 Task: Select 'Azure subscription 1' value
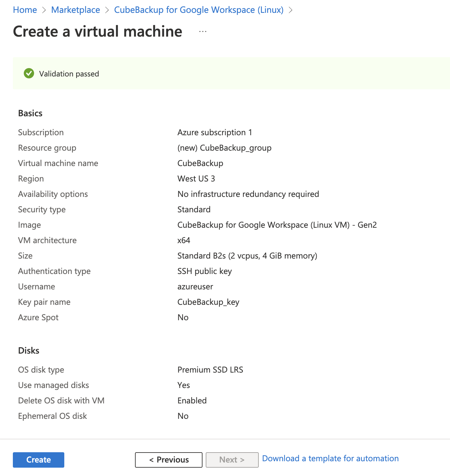pyautogui.click(x=215, y=132)
